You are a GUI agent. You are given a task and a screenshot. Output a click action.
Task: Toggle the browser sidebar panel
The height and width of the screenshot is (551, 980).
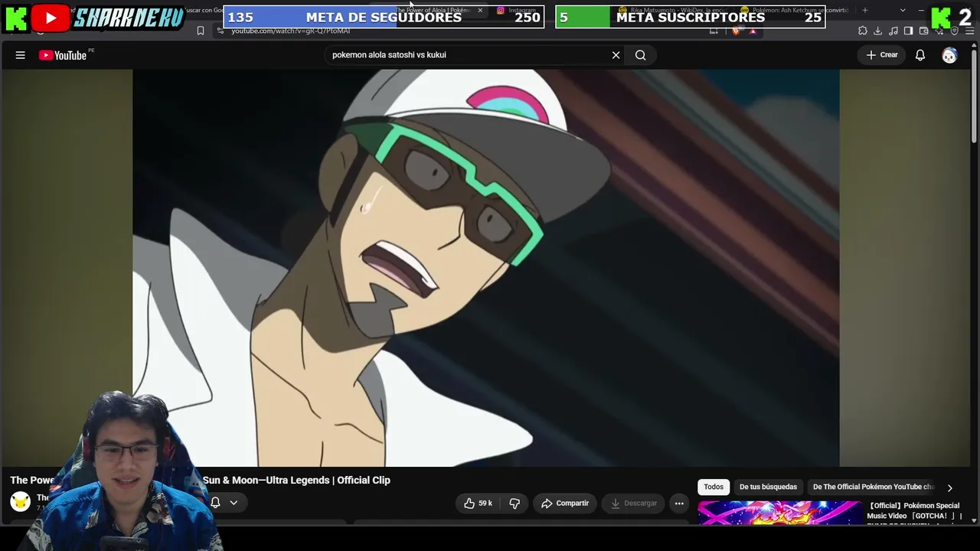909,31
